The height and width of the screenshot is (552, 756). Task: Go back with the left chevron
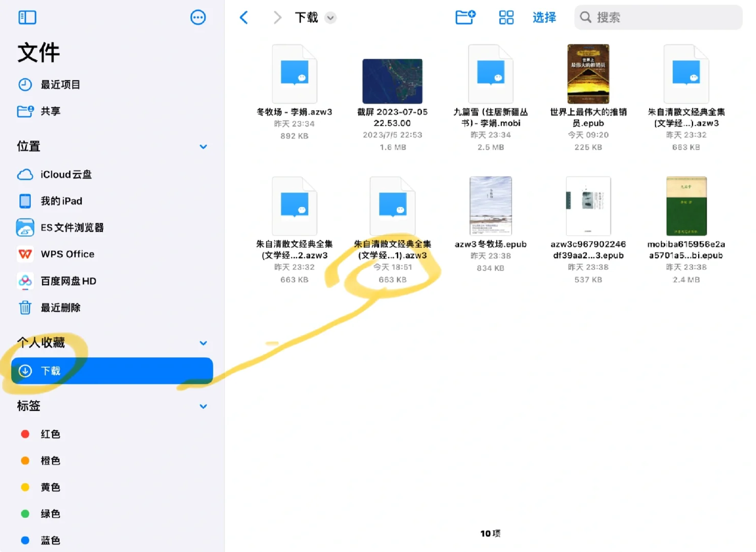click(244, 17)
